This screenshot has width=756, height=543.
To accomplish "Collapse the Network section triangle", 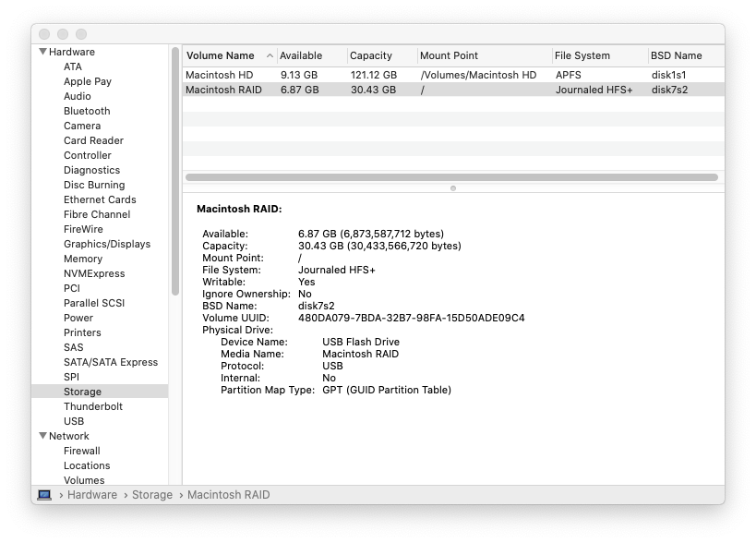I will [42, 436].
